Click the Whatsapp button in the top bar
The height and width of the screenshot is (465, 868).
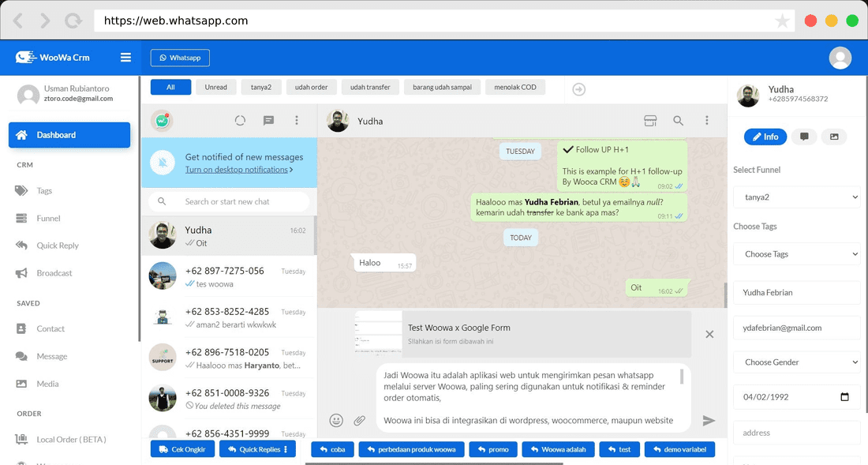point(180,58)
